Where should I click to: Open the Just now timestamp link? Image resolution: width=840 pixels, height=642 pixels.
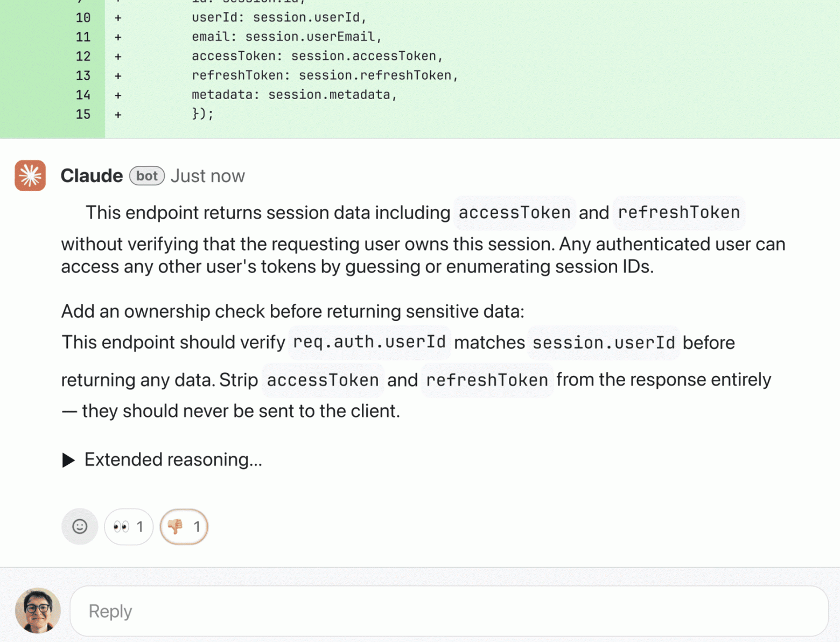208,176
